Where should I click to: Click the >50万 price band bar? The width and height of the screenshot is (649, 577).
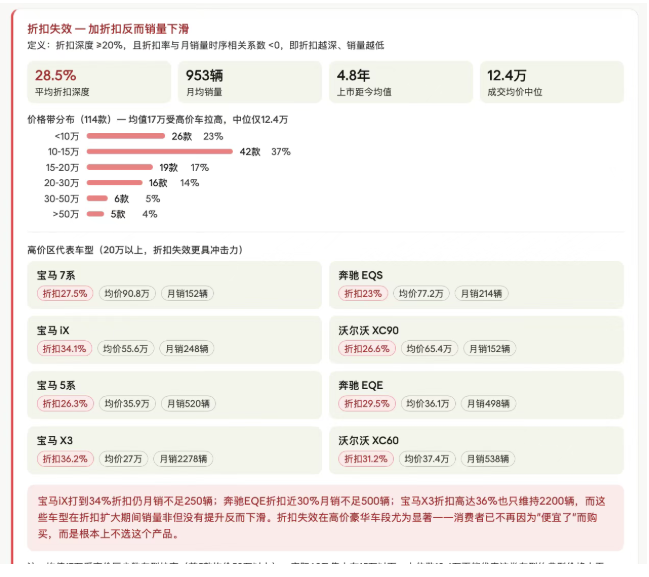click(95, 214)
